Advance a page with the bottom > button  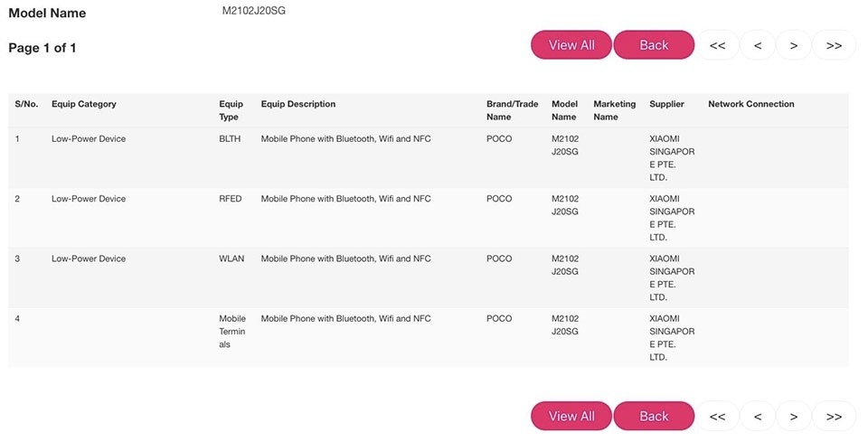793,417
